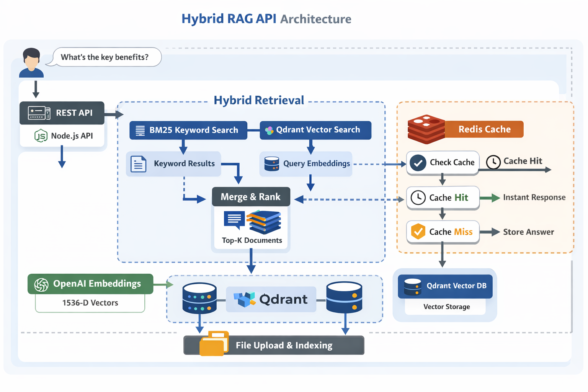
Task: Click the Qdrant cube logo
Action: 245,299
